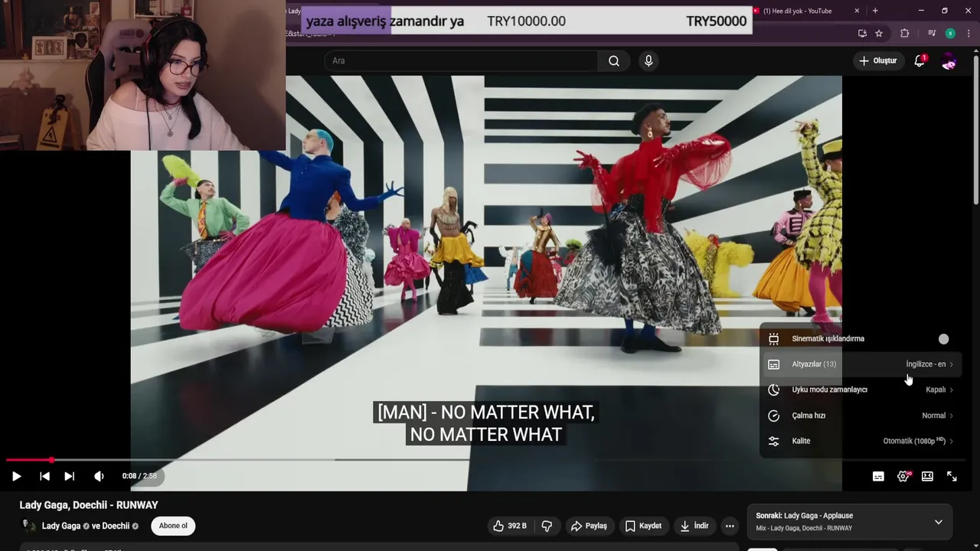The height and width of the screenshot is (551, 980).
Task: Like the video (392 B)
Action: point(509,526)
